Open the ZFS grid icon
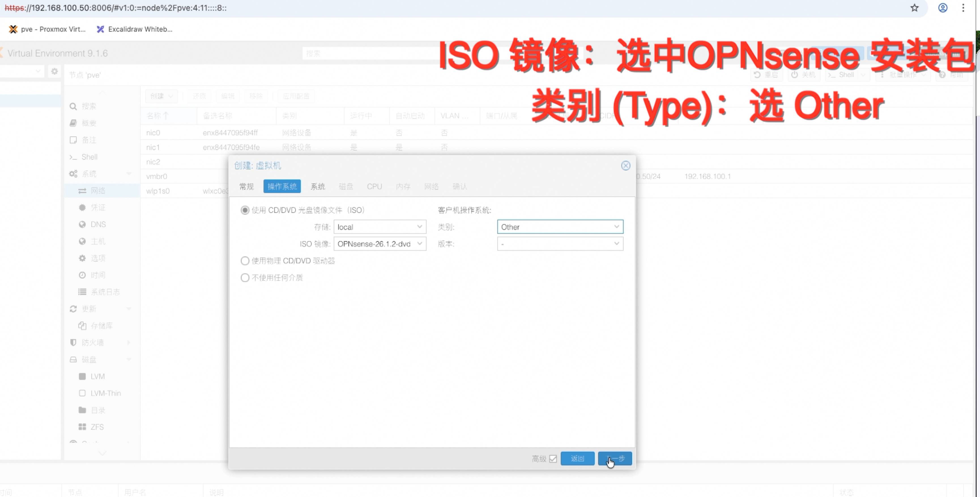Screen dimensions: 980x497 (x=82, y=427)
